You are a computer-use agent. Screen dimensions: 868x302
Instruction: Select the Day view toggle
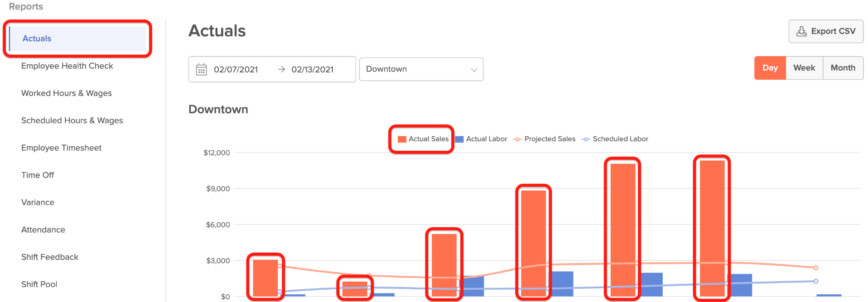770,68
